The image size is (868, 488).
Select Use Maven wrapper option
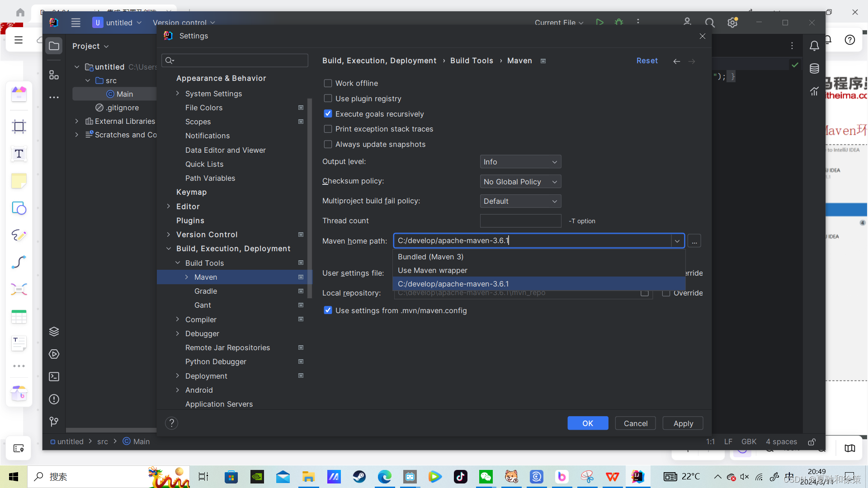[539, 270]
